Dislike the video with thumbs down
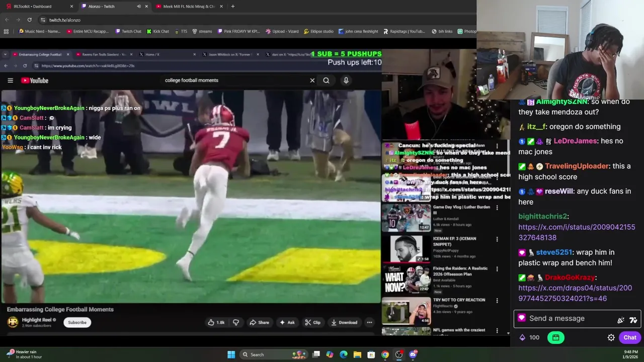Viewport: 644px width, 362px height. (x=236, y=322)
